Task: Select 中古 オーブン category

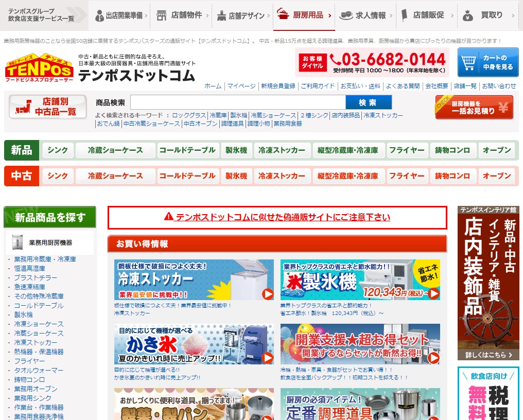Action: click(497, 176)
